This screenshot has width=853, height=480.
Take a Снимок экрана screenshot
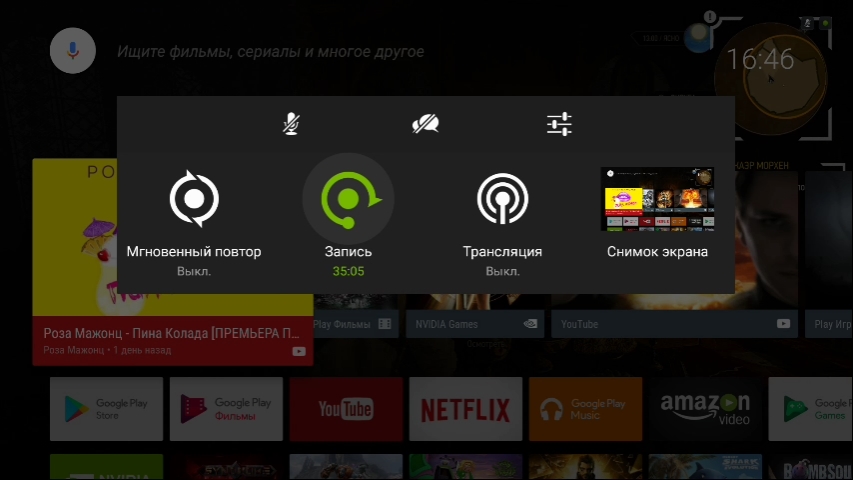click(657, 200)
